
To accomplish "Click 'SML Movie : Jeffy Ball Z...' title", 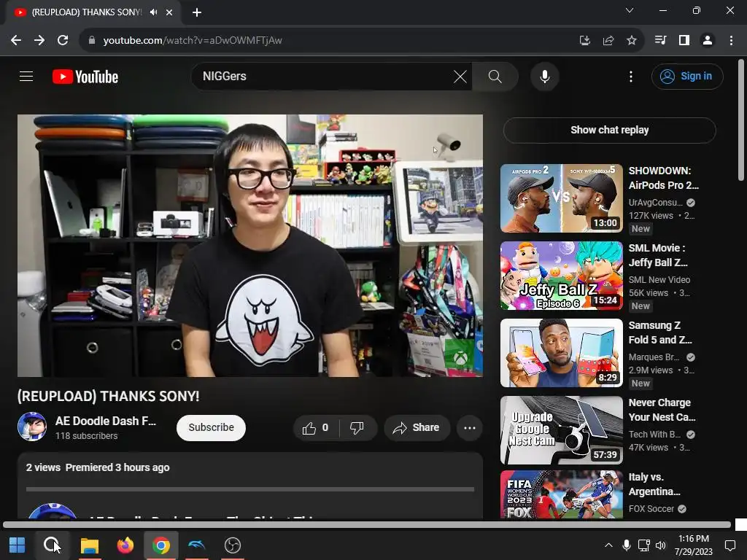I will point(659,255).
